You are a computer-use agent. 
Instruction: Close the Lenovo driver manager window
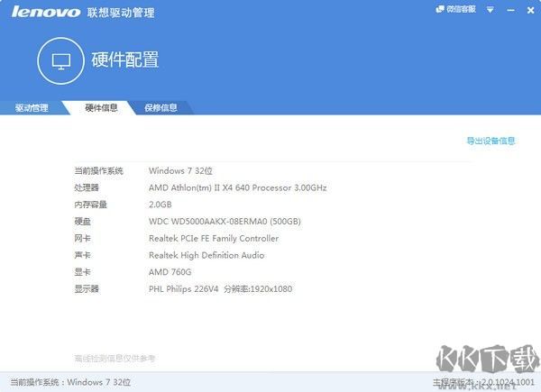pyautogui.click(x=531, y=10)
